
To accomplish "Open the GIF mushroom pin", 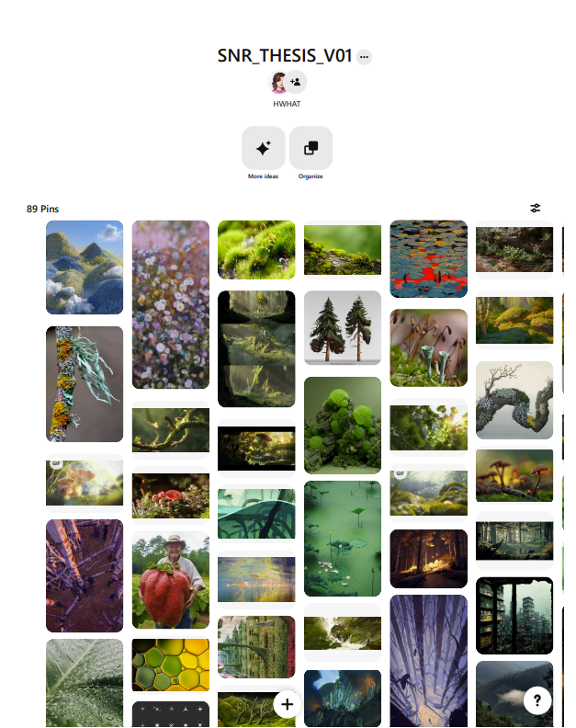I will [x=85, y=483].
